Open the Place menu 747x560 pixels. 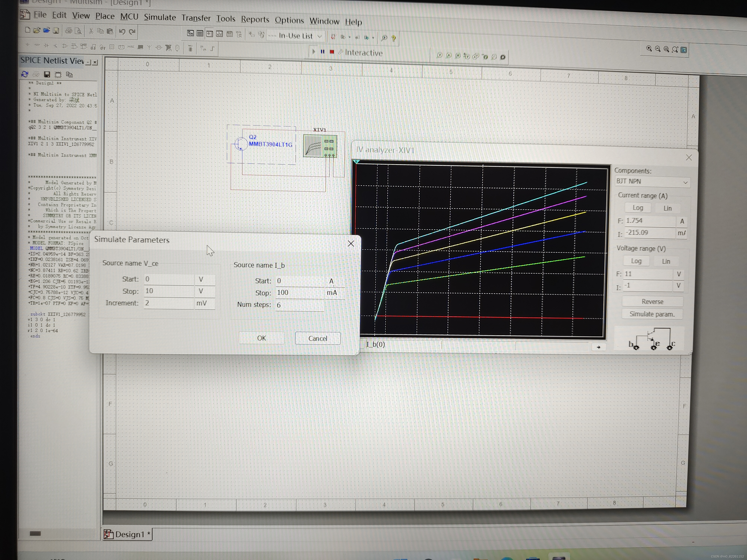105,16
